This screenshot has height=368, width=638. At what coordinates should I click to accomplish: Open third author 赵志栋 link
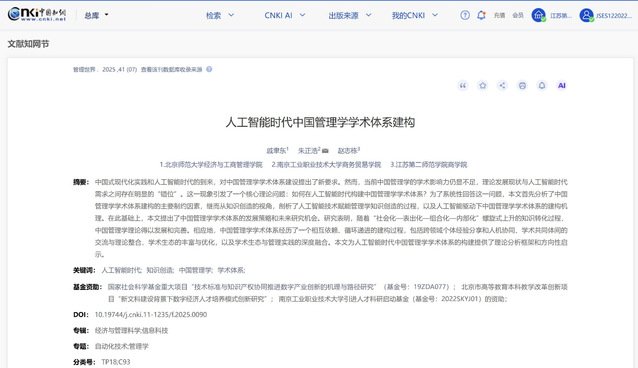coord(348,151)
